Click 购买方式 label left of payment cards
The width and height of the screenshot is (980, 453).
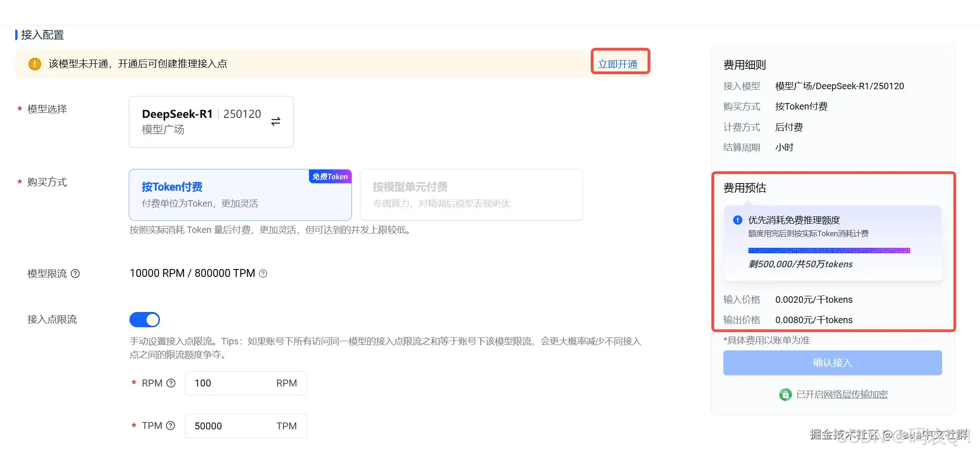(47, 182)
